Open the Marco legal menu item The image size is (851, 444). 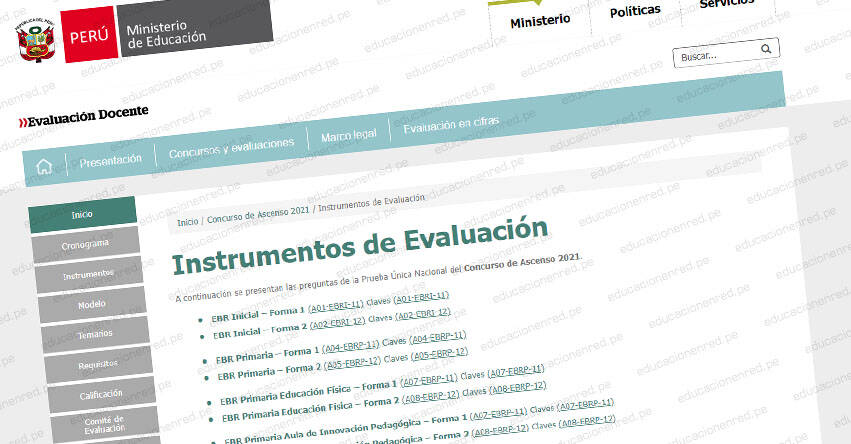pyautogui.click(x=348, y=136)
